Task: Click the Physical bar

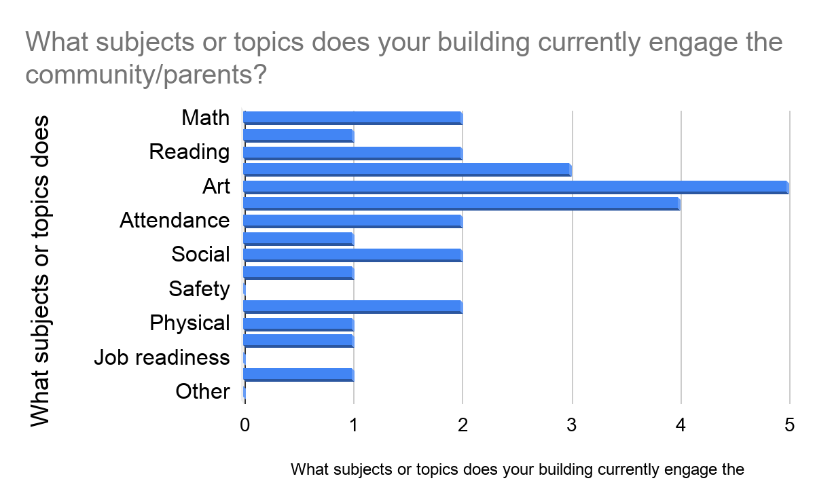Action: (x=298, y=323)
